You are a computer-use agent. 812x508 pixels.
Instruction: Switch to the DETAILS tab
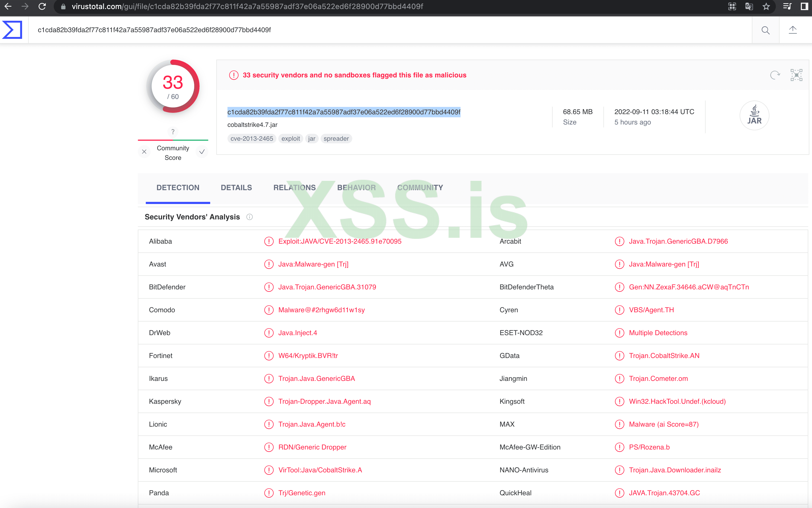pos(236,188)
